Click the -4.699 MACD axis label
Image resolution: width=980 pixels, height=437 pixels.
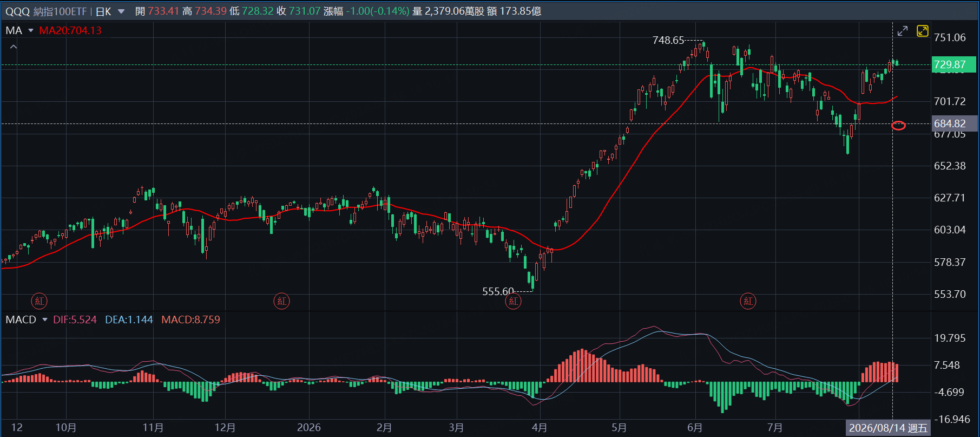(x=949, y=392)
